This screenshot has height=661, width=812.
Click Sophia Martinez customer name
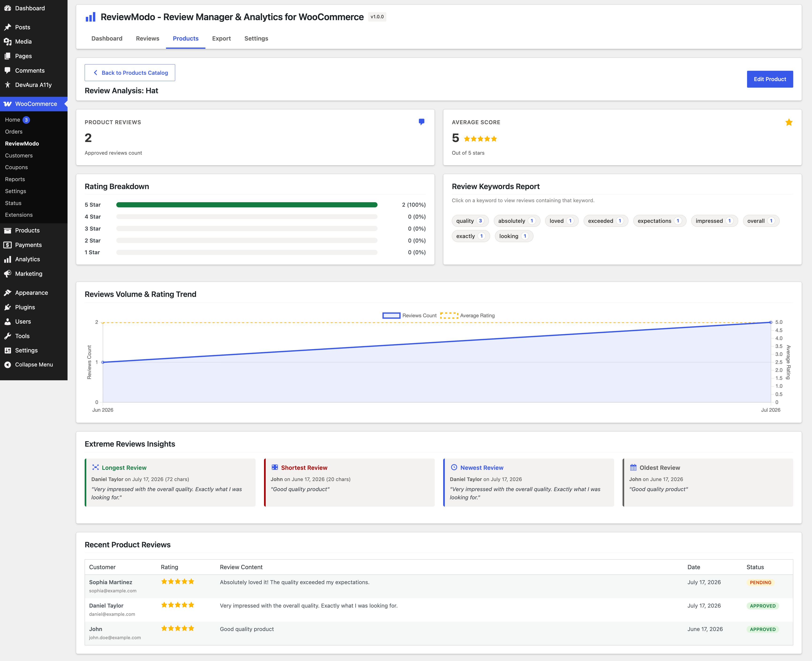pyautogui.click(x=110, y=582)
